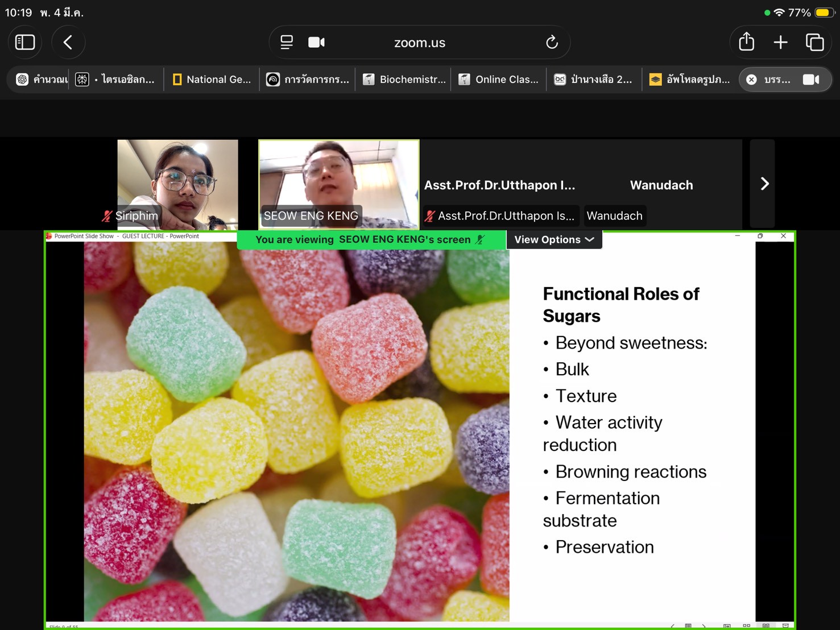Add a new browser tab
This screenshot has height=630, width=840.
(780, 43)
